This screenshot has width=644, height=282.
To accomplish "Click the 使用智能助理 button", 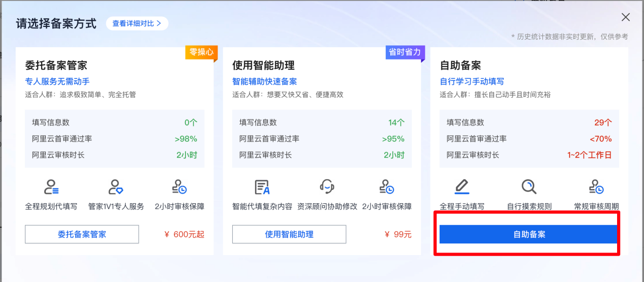I will click(x=289, y=234).
